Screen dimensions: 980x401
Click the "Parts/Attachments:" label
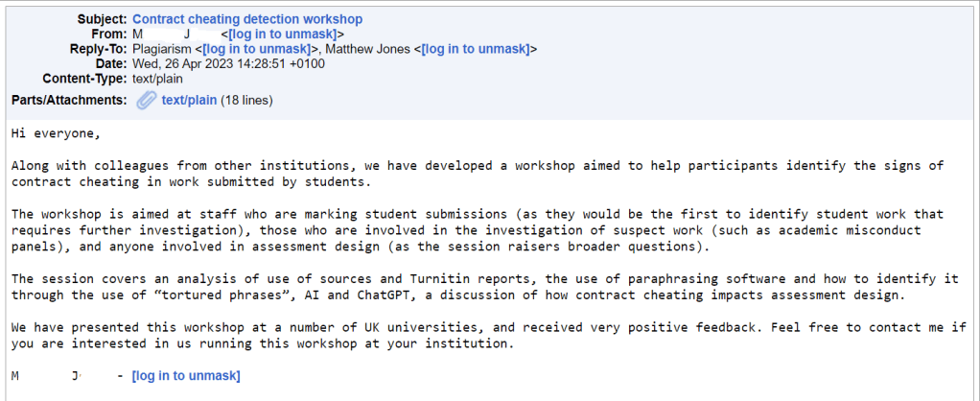point(68,100)
